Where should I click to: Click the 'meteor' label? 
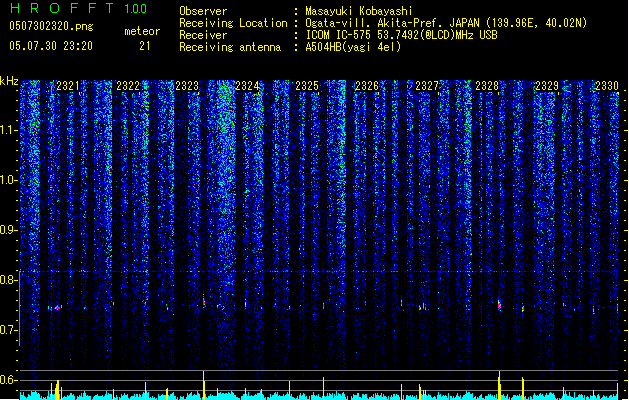142,31
